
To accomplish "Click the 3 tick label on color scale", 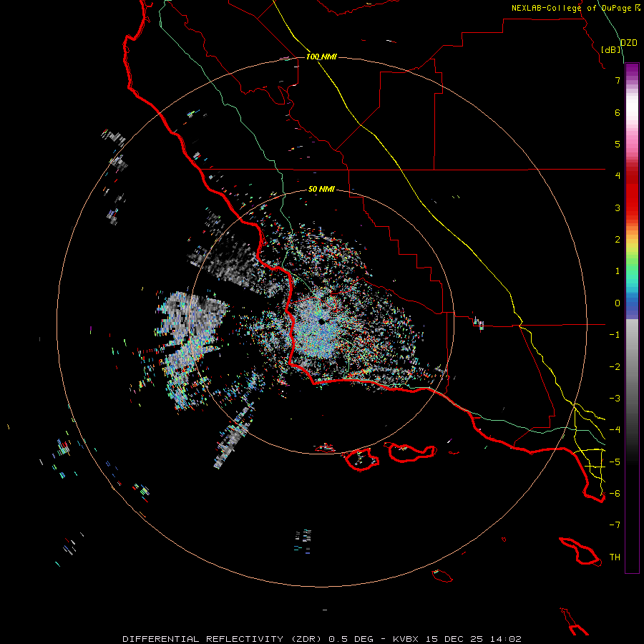I will point(618,208).
